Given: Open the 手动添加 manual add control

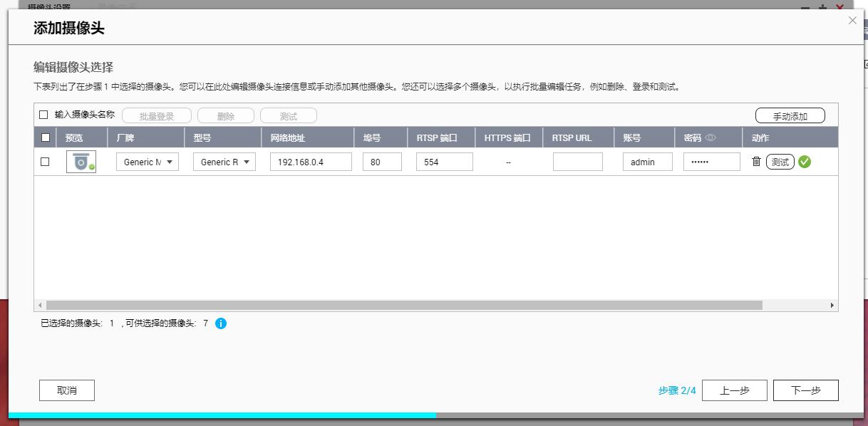Looking at the screenshot, I should click(x=791, y=115).
